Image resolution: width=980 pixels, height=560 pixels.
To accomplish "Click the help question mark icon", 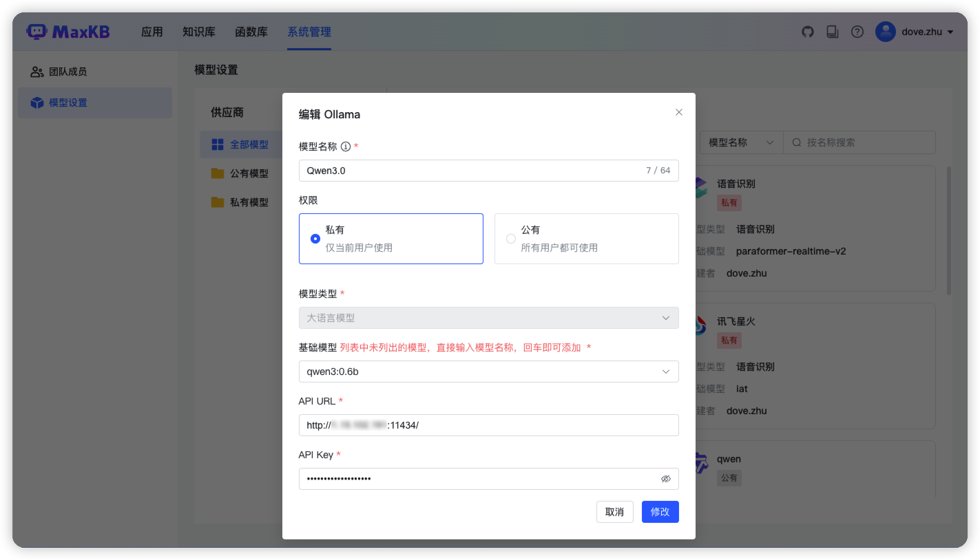I will click(x=857, y=32).
